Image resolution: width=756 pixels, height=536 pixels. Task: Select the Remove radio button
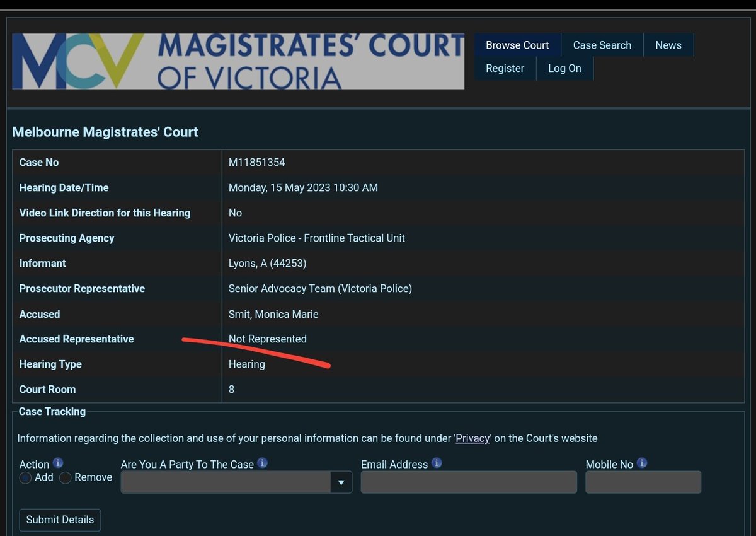tap(66, 478)
